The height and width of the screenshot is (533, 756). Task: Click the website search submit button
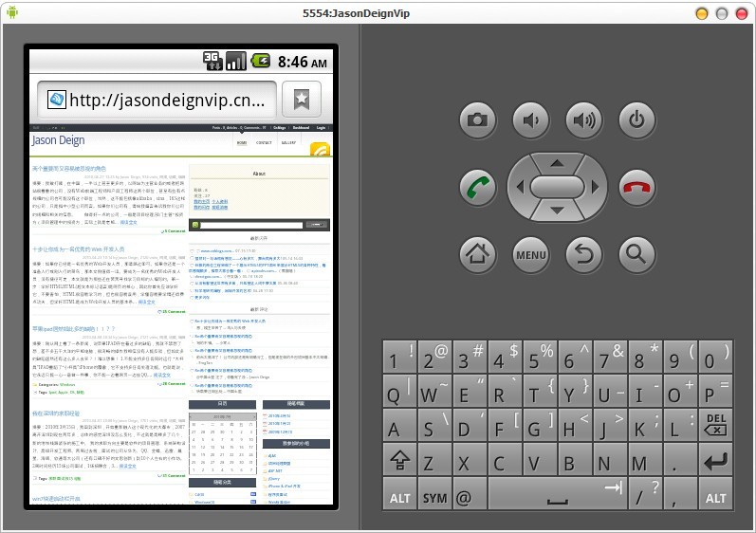(316, 225)
